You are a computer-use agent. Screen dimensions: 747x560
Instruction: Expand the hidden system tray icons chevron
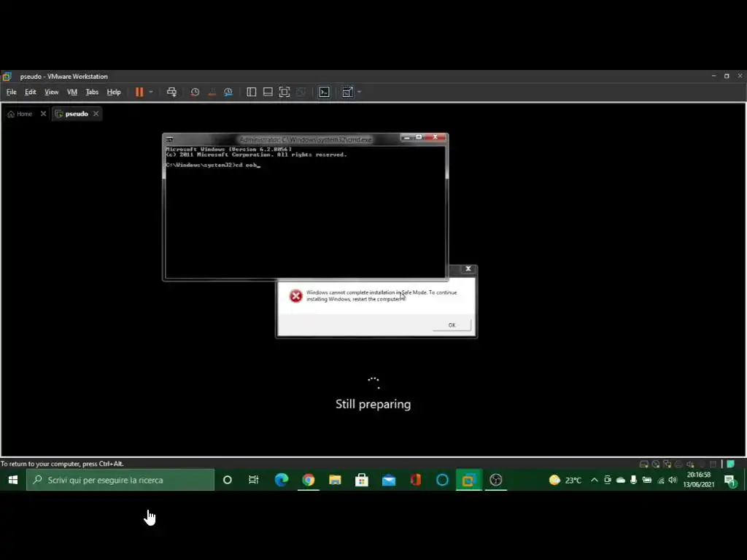(x=594, y=480)
